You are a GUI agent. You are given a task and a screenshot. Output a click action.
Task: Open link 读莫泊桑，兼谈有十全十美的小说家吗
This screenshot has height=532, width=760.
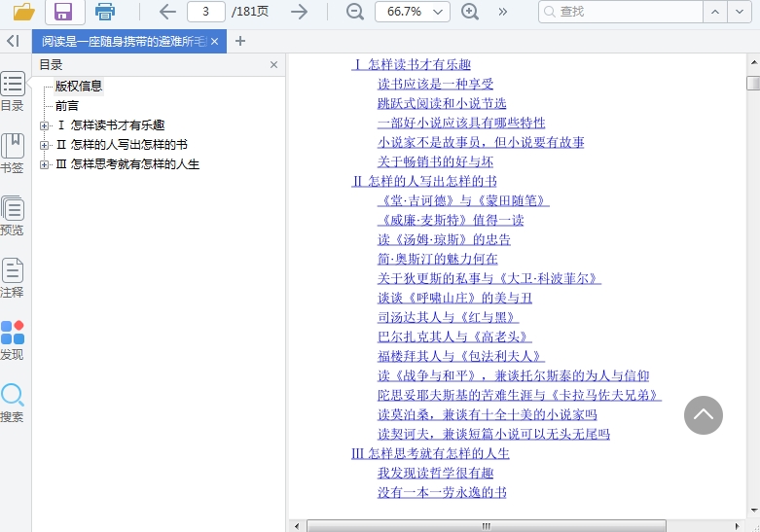(488, 414)
